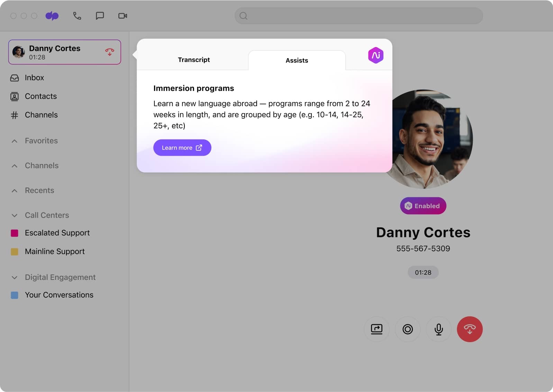This screenshot has width=553, height=392.
Task: Open the phone call icon in toolbar
Action: click(77, 16)
